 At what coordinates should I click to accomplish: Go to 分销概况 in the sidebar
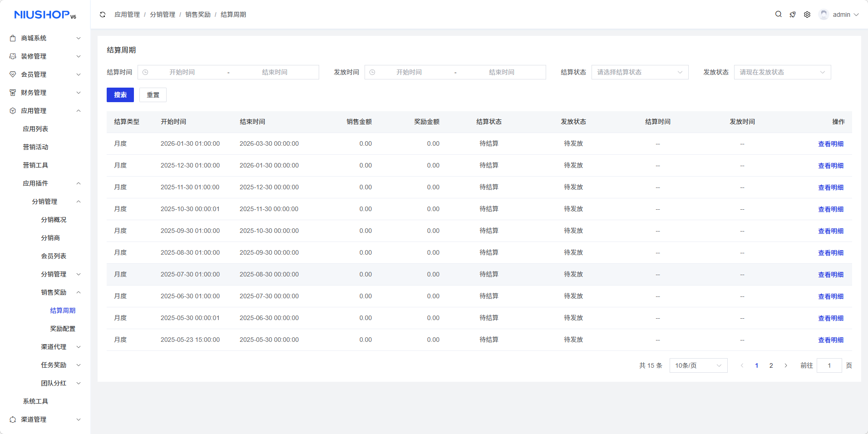pyautogui.click(x=54, y=220)
